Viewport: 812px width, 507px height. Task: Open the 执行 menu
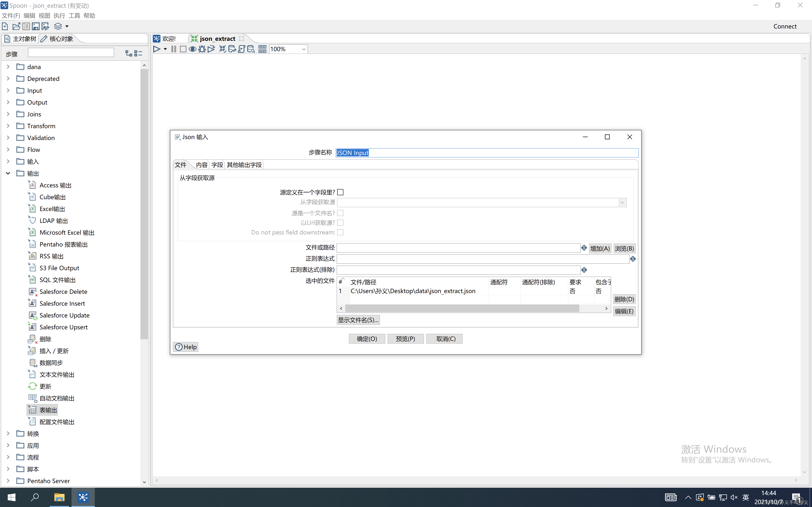(59, 15)
